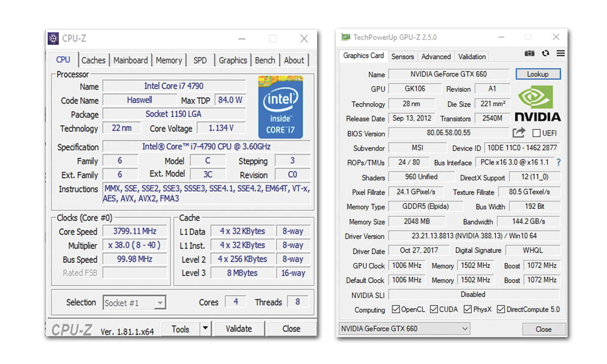Image resolution: width=607 pixels, height=364 pixels.
Task: Select the SPD tab
Action: point(200,60)
